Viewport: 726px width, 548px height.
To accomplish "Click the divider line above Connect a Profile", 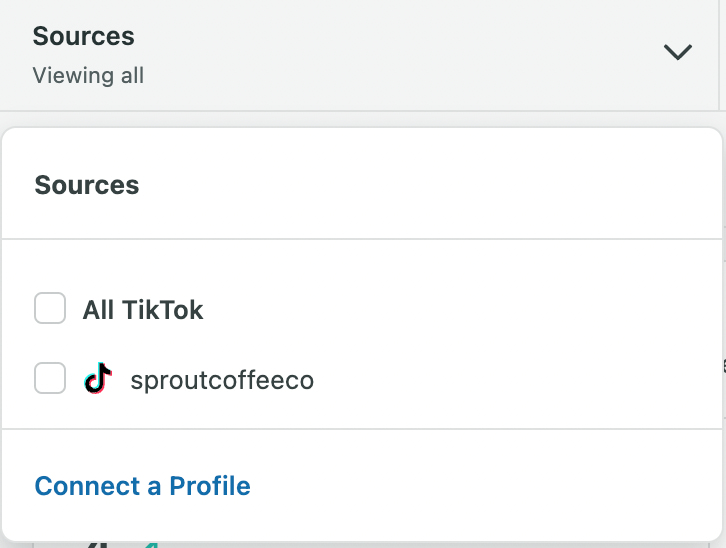I will 362,429.
